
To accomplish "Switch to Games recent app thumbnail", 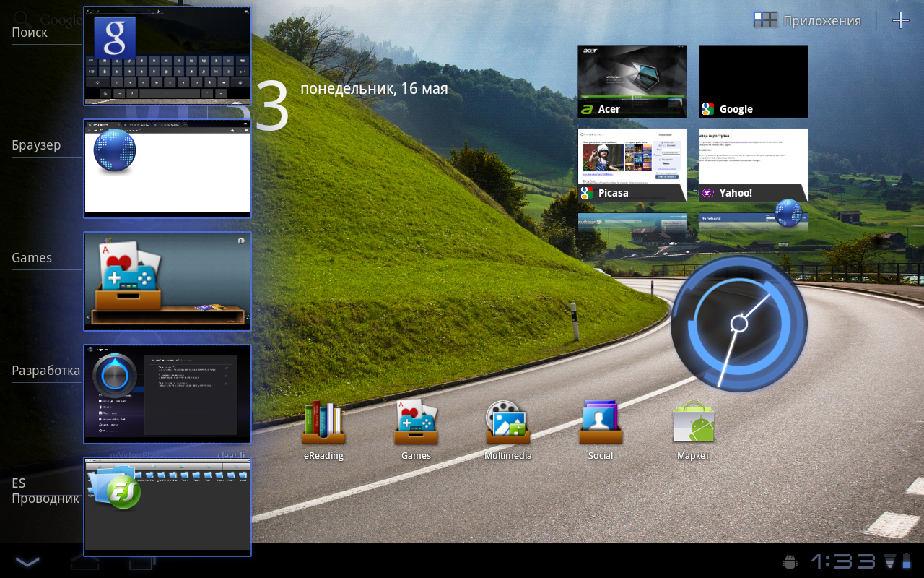I will tap(167, 281).
